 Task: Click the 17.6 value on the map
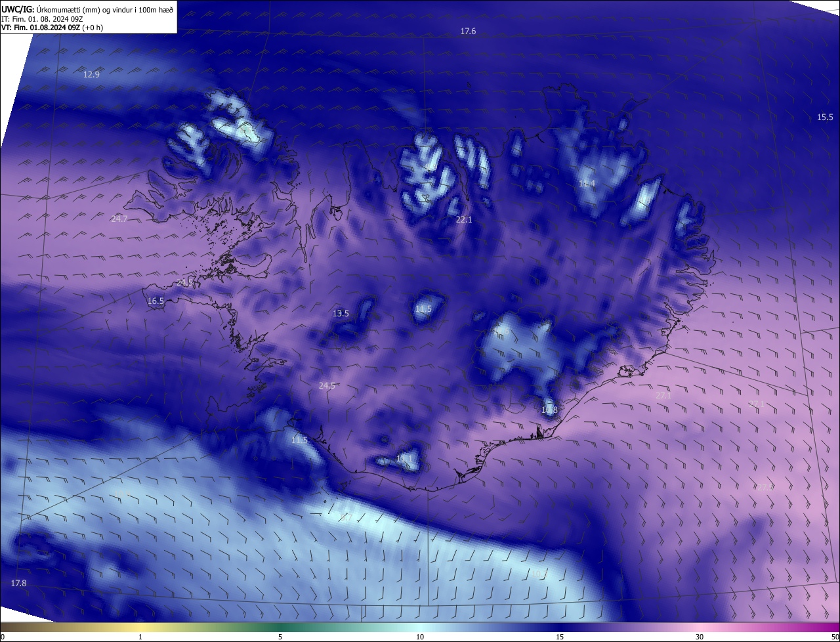tap(468, 32)
